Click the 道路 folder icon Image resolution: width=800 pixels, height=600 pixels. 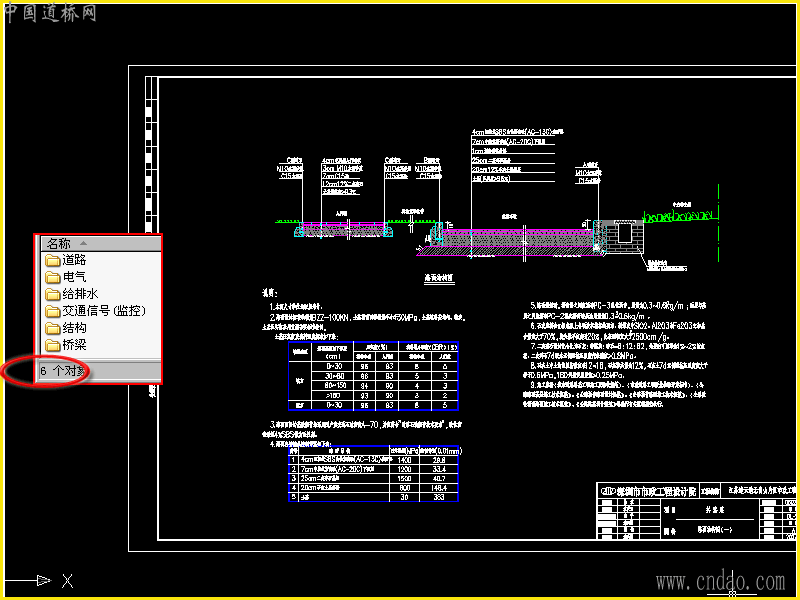[52, 261]
